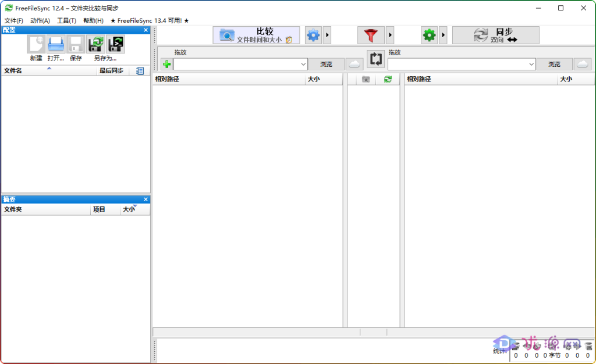This screenshot has width=596, height=364.
Task: Click the cloud icon beside right 浏览 button
Action: coord(582,64)
